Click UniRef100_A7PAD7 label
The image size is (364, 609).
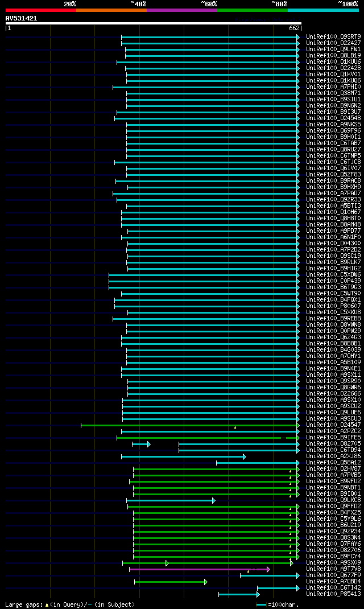pos(333,194)
